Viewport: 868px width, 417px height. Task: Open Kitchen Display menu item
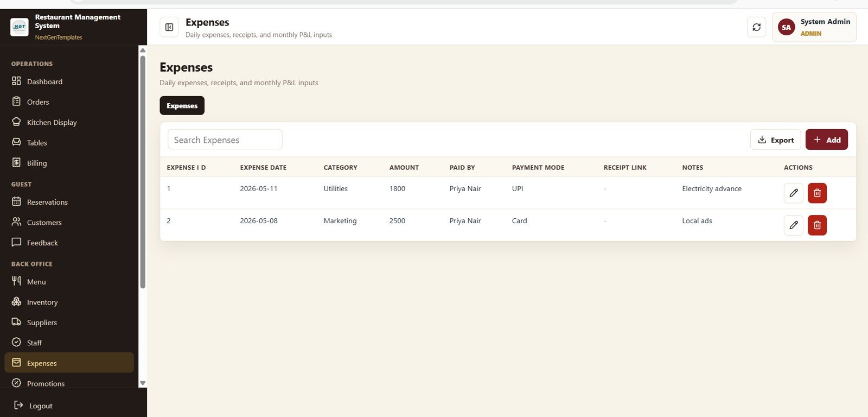[69, 122]
